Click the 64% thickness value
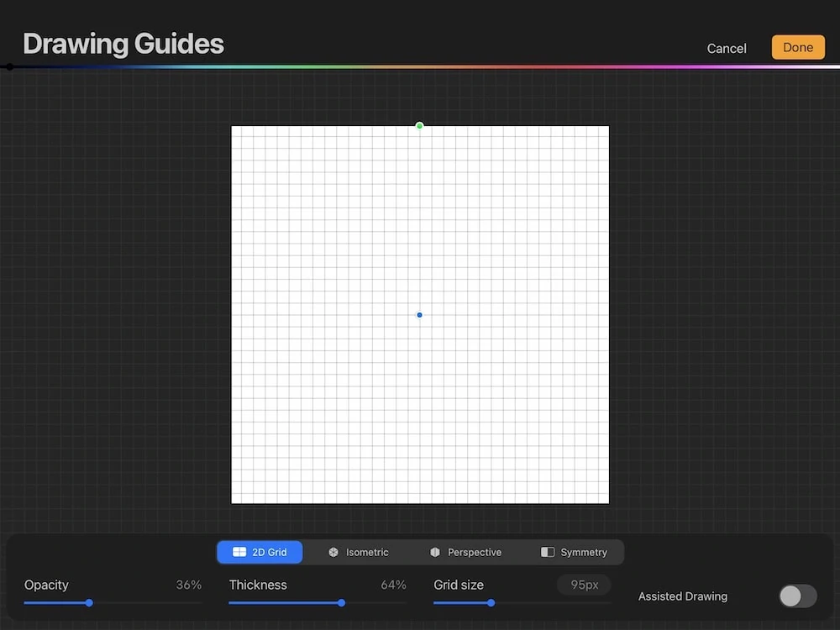This screenshot has height=630, width=840. (393, 585)
